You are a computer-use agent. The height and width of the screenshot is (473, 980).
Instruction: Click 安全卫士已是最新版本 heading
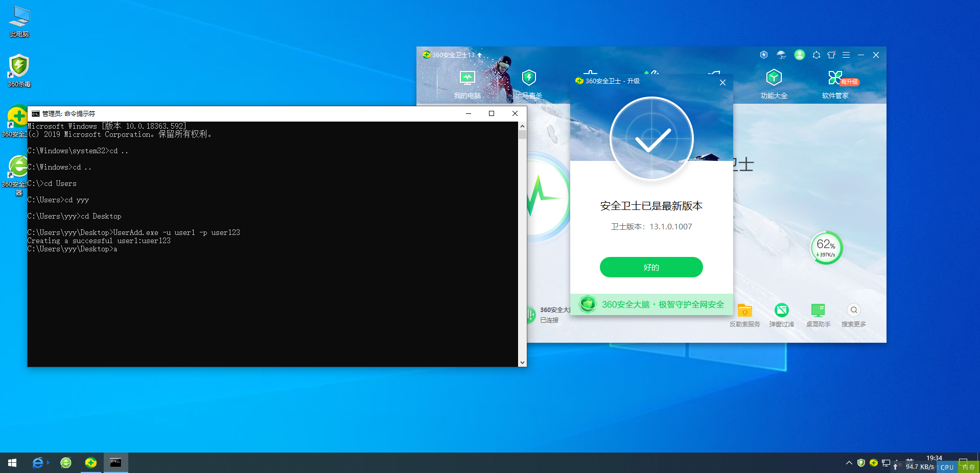(x=651, y=206)
